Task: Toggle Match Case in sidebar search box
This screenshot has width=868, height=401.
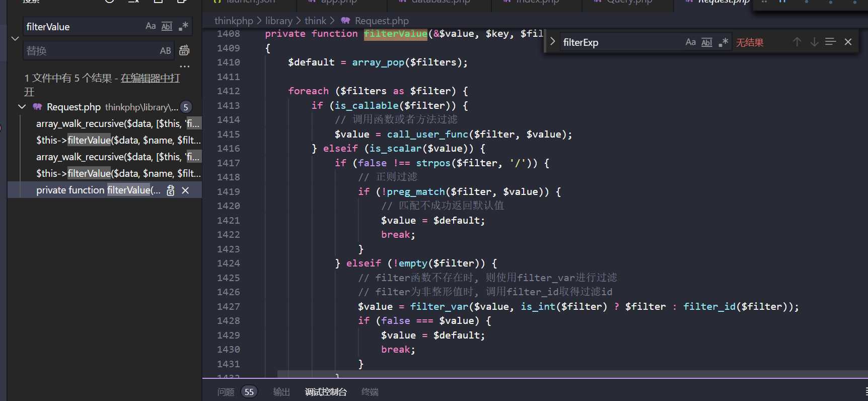Action: pyautogui.click(x=151, y=26)
